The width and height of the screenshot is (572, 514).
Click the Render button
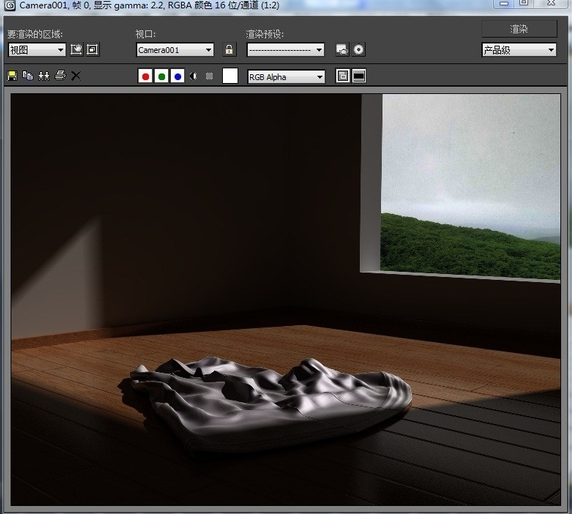[519, 29]
